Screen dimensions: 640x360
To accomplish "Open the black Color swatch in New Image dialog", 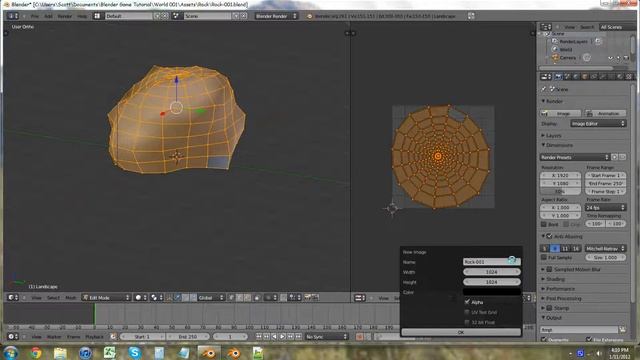I will (x=492, y=292).
